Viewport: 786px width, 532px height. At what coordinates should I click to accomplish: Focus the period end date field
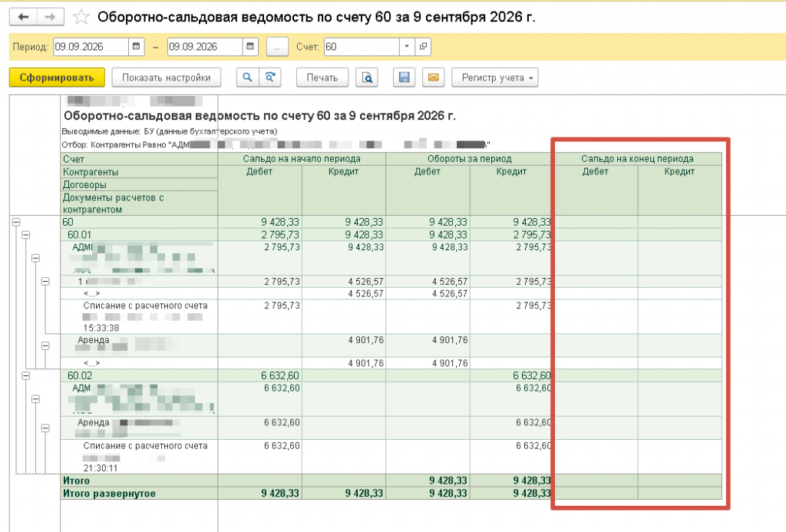click(x=205, y=47)
